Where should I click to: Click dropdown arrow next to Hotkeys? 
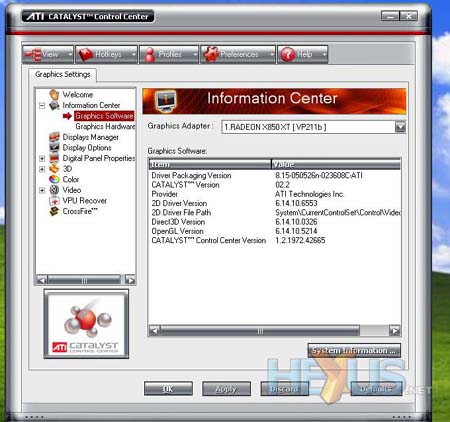click(134, 54)
